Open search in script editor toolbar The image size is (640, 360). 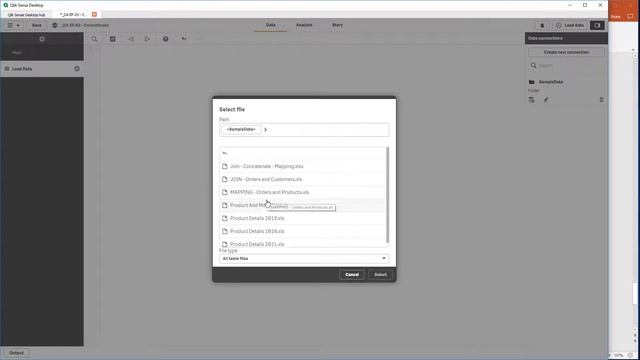pos(94,39)
